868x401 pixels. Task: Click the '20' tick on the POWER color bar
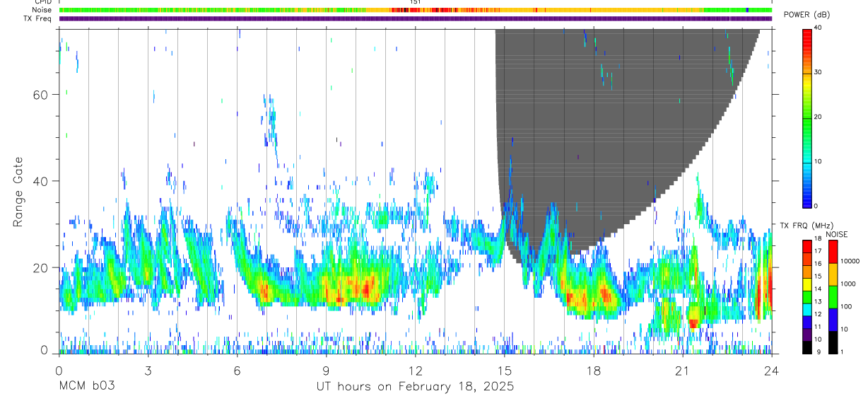click(818, 117)
